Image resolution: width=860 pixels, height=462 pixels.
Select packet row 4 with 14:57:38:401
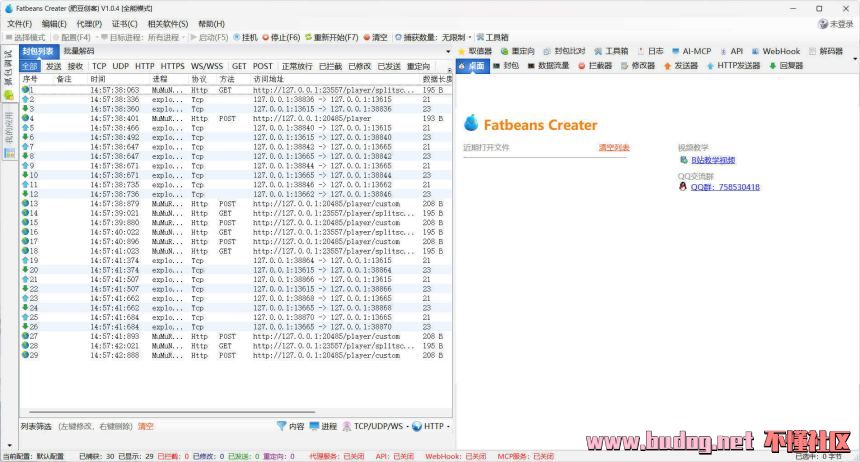[x=236, y=119]
